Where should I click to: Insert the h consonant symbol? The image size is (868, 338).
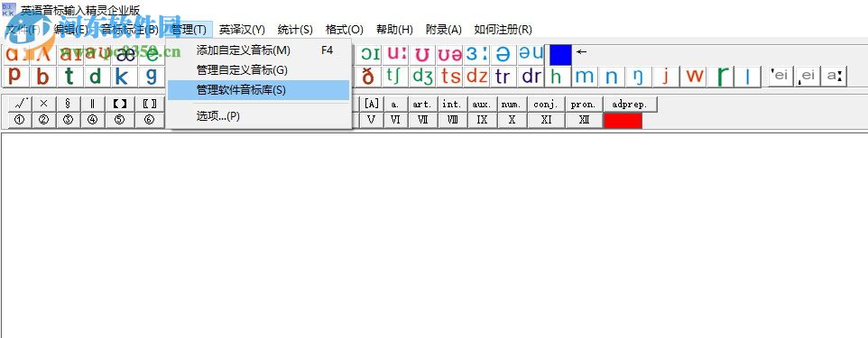[x=558, y=76]
